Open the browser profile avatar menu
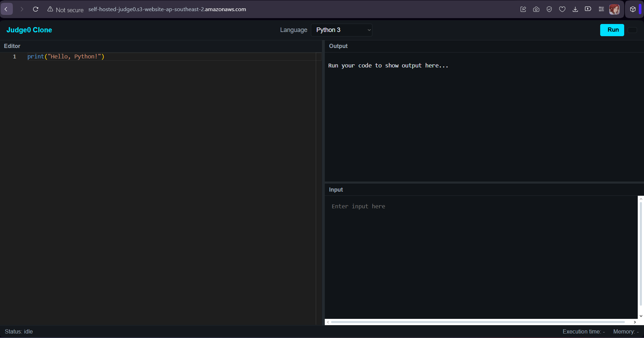 point(614,9)
